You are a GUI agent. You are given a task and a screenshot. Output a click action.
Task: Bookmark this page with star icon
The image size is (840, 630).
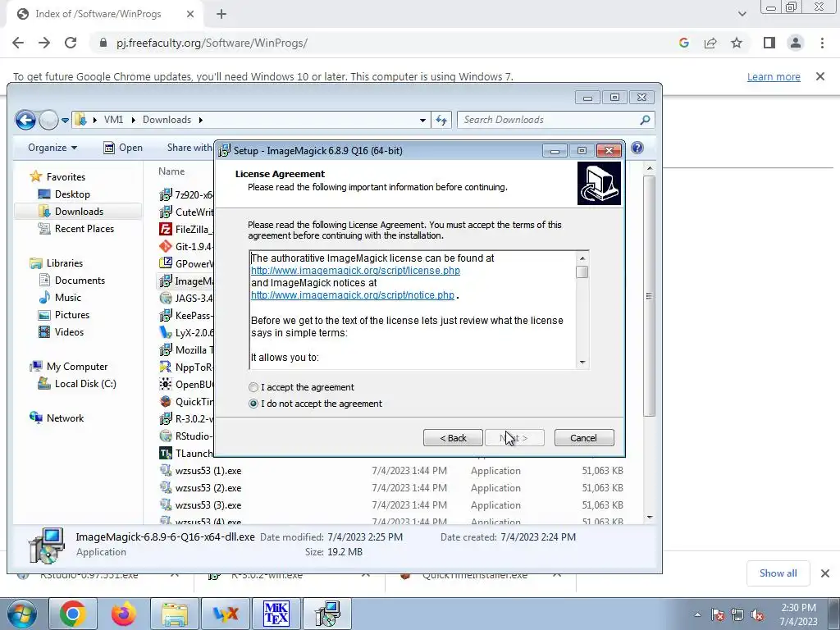tap(737, 43)
